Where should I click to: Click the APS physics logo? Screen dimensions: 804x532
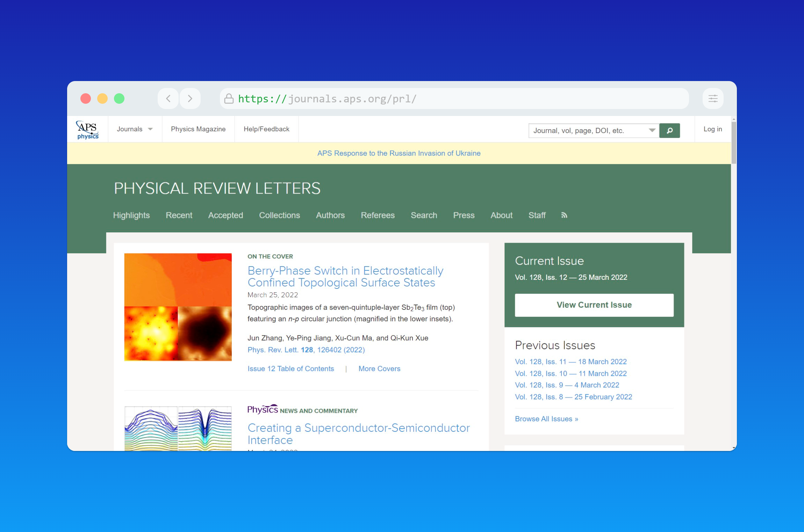(87, 130)
